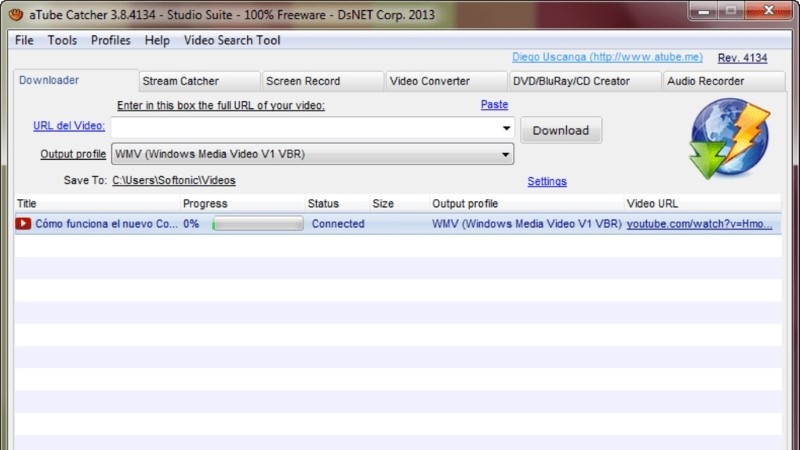Image resolution: width=800 pixels, height=450 pixels.
Task: Click the URL del Video link label
Action: (69, 126)
